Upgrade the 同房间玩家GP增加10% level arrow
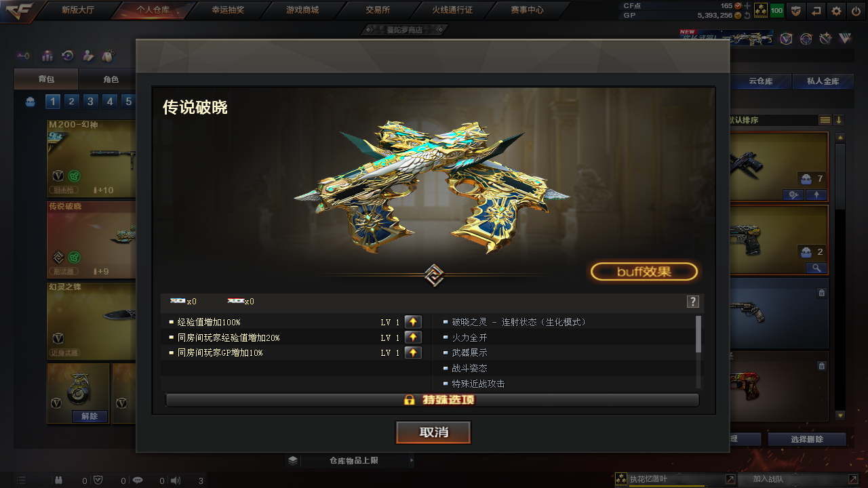This screenshot has width=868, height=488. coord(413,353)
